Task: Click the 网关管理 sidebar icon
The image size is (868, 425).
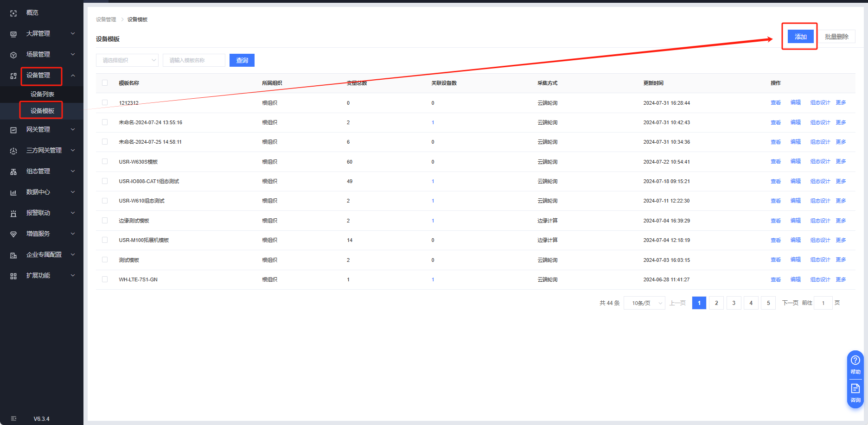Action: [x=13, y=130]
